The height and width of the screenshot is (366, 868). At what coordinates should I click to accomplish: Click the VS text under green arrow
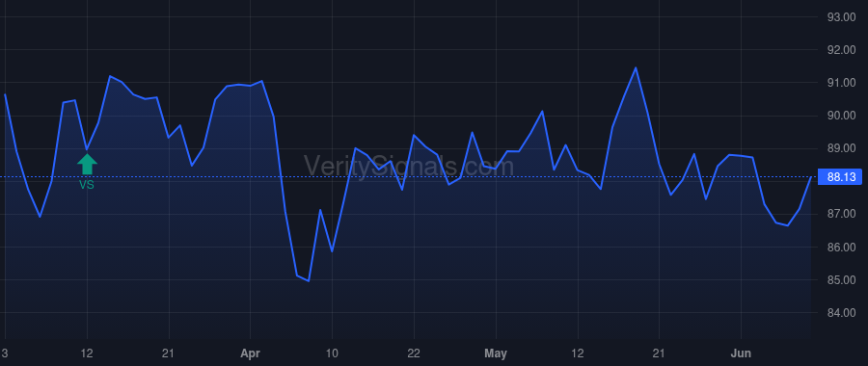[x=87, y=185]
